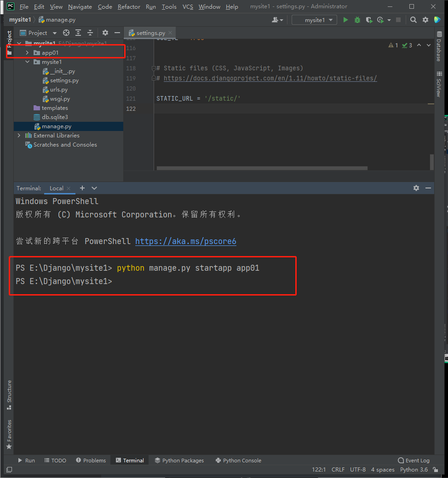Go to previous highlighted error arrow
Image resolution: width=448 pixels, height=478 pixels.
pyautogui.click(x=419, y=45)
